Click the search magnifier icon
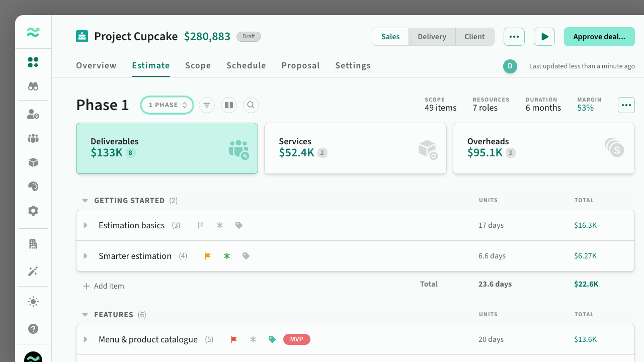Screen dimensions: 644x362 251,105
